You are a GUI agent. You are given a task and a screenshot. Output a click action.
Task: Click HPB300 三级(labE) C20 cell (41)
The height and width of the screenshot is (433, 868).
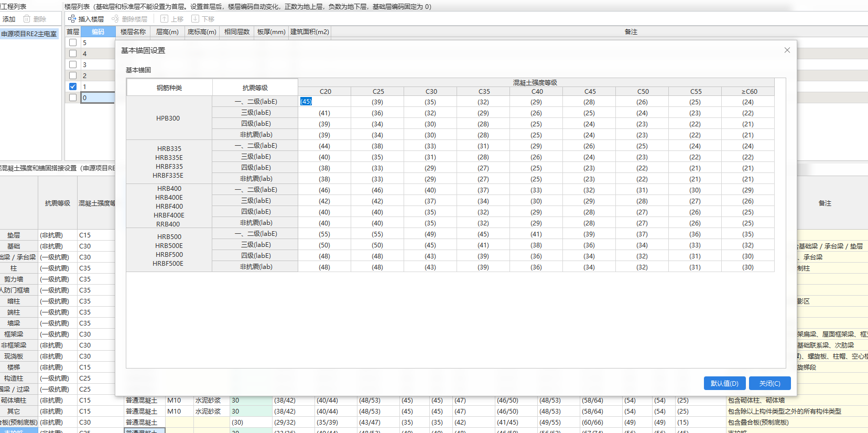click(324, 113)
